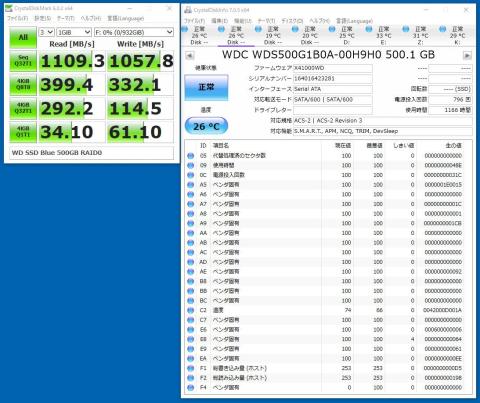Image resolution: width=480 pixels, height=403 pixels.
Task: Open CrystalDiskInfo 機能 menu
Action: tap(243, 21)
